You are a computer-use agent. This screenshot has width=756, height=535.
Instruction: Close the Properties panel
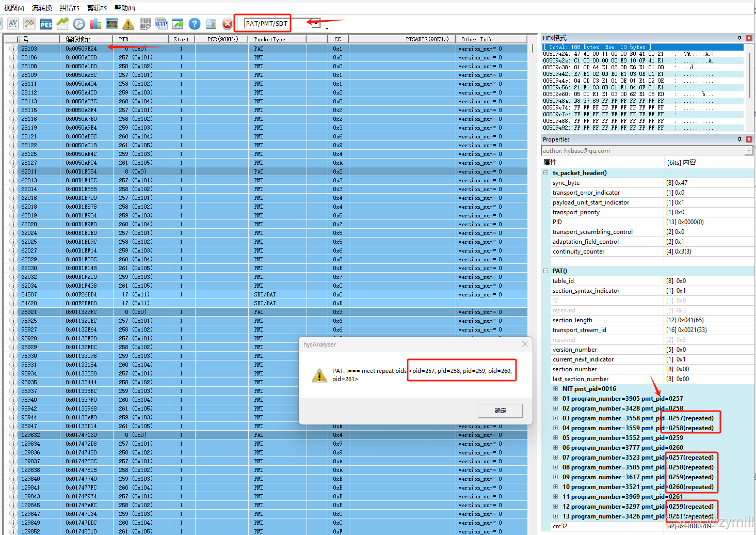749,139
